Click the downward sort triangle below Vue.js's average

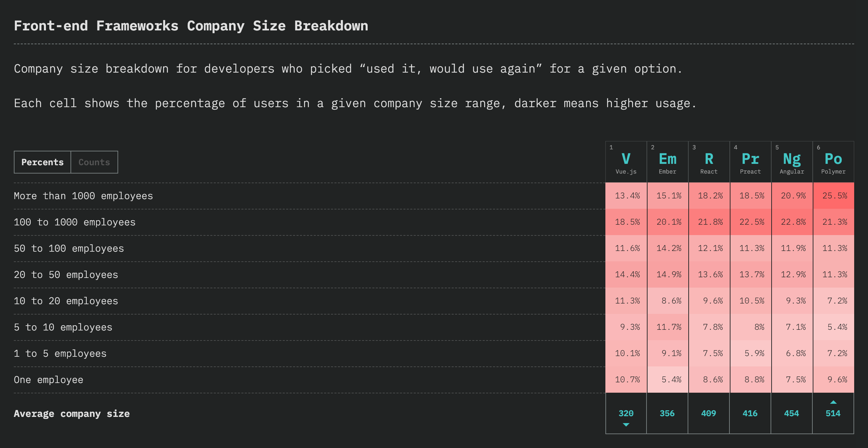pos(626,424)
